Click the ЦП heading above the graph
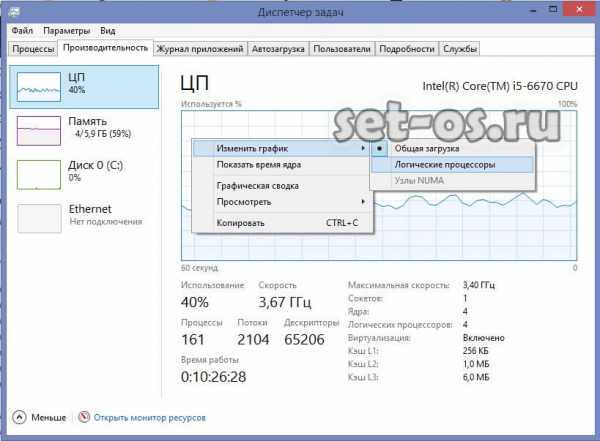This screenshot has height=441, width=600. tap(195, 83)
